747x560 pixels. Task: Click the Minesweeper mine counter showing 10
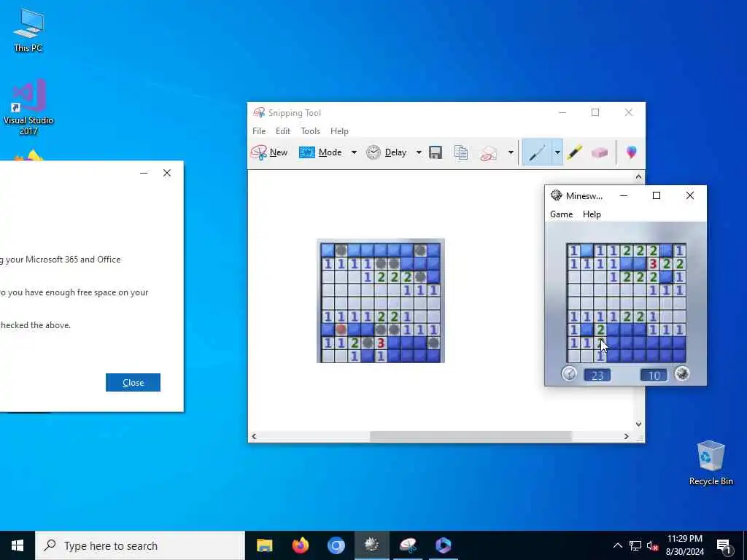(x=654, y=376)
